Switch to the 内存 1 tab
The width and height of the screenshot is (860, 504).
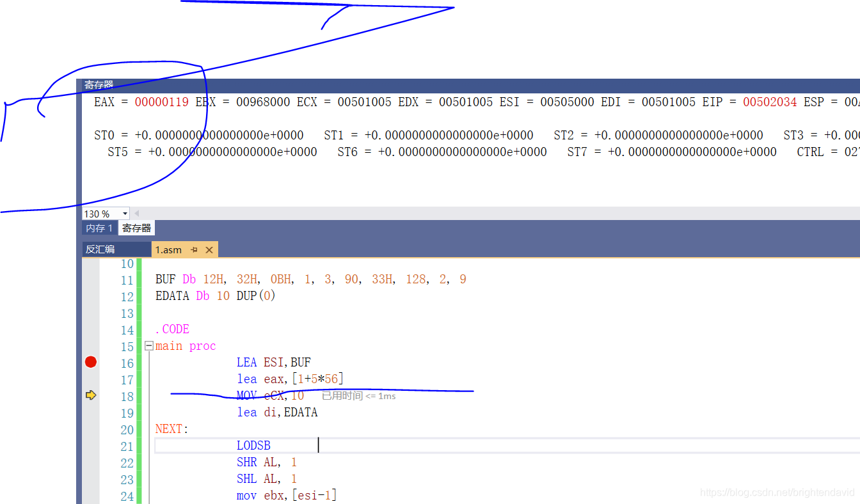[99, 228]
